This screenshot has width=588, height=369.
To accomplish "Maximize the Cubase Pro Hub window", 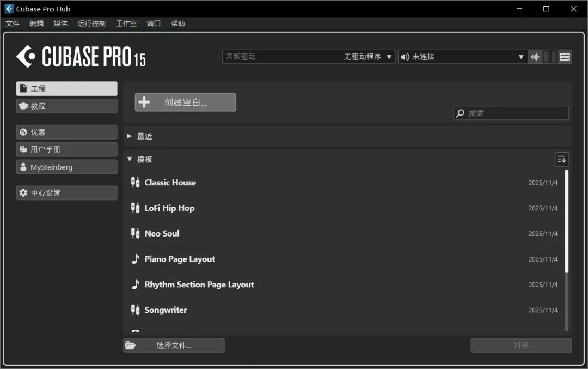I will (x=547, y=9).
